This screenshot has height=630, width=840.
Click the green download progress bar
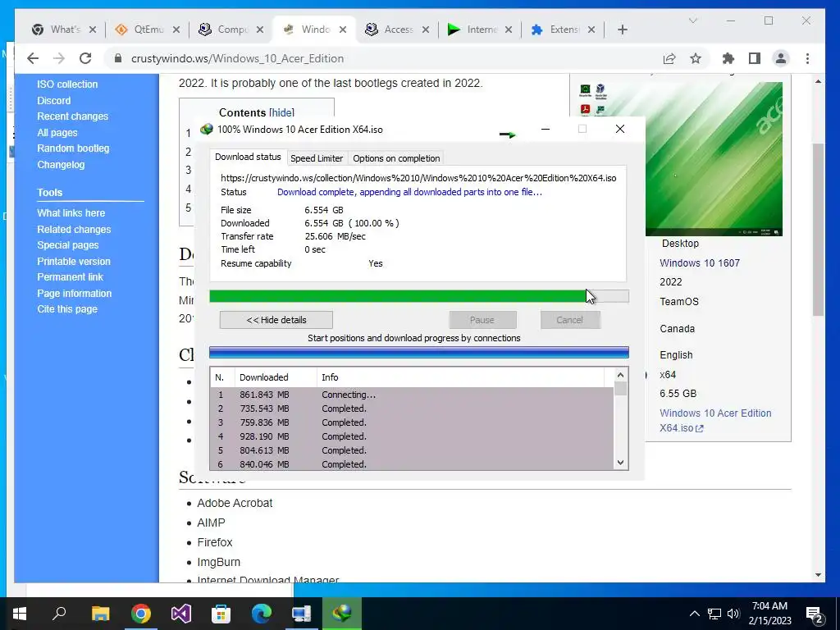[419, 296]
